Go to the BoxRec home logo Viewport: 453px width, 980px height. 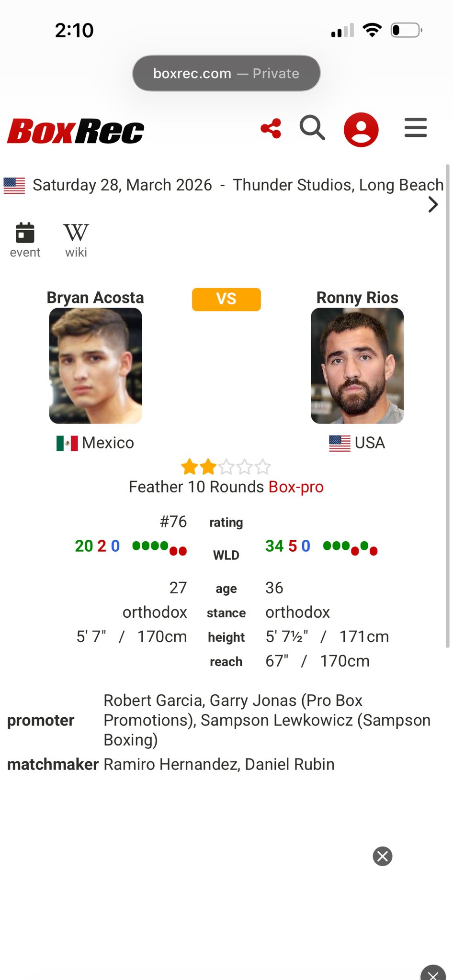tap(76, 131)
